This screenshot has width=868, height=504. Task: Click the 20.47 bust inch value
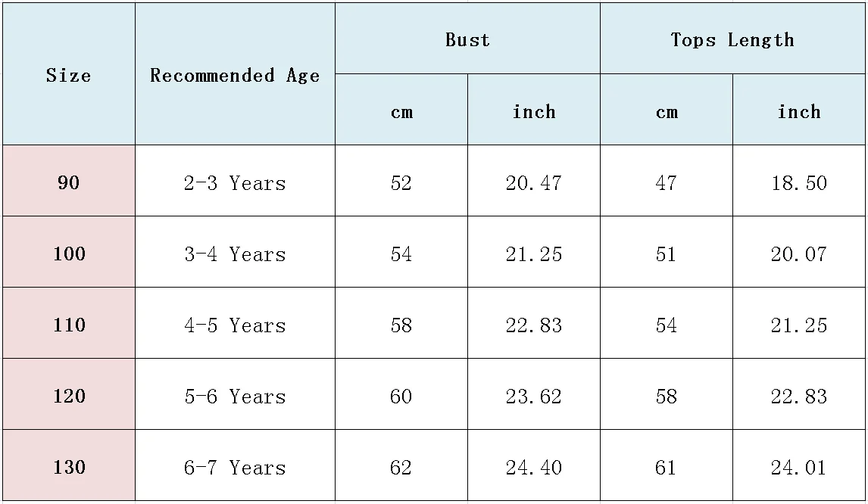click(534, 181)
